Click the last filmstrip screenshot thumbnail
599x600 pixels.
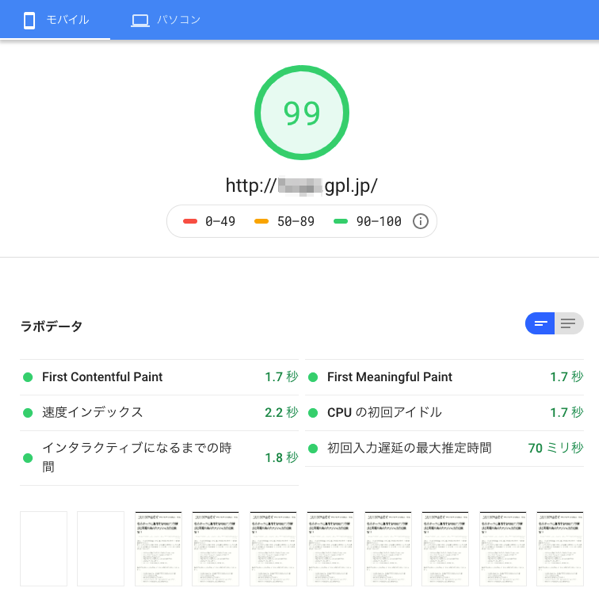tap(560, 549)
